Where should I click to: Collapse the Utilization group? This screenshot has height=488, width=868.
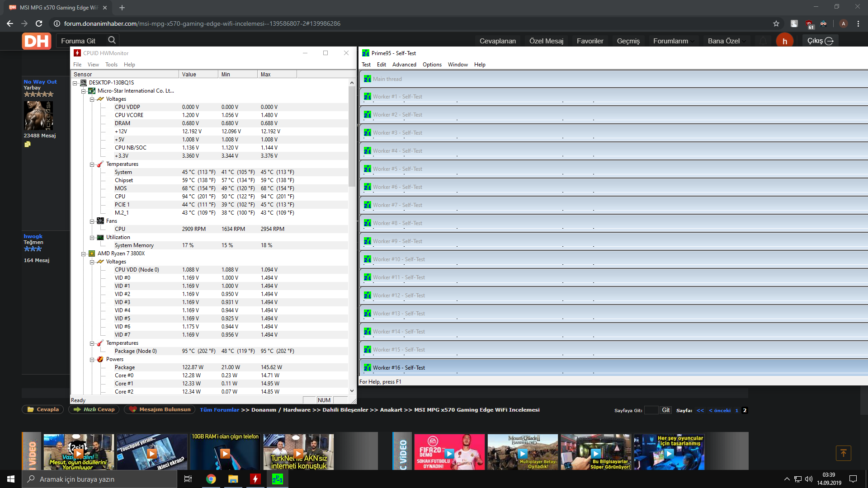click(x=92, y=238)
